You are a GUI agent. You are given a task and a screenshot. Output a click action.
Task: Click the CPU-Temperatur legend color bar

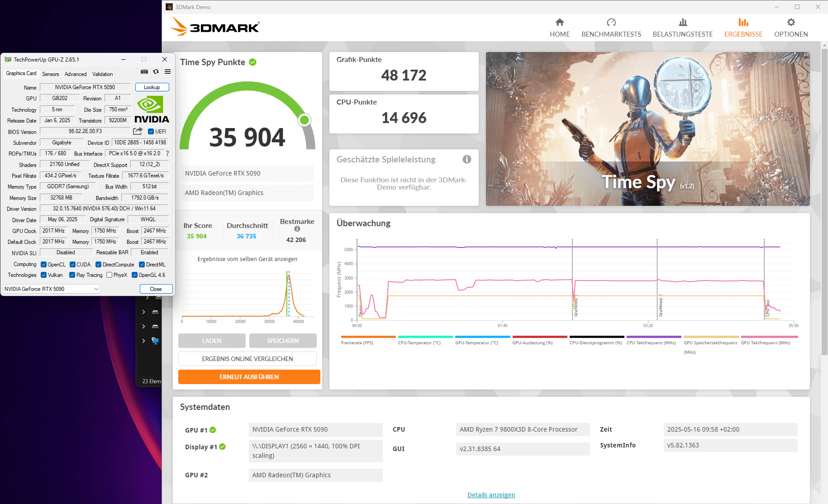[x=426, y=337]
